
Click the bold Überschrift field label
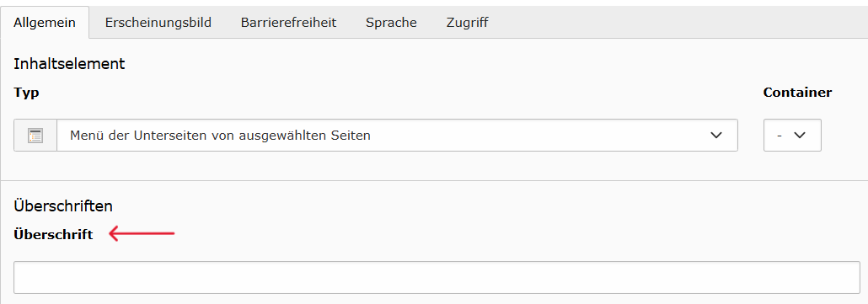click(x=53, y=234)
